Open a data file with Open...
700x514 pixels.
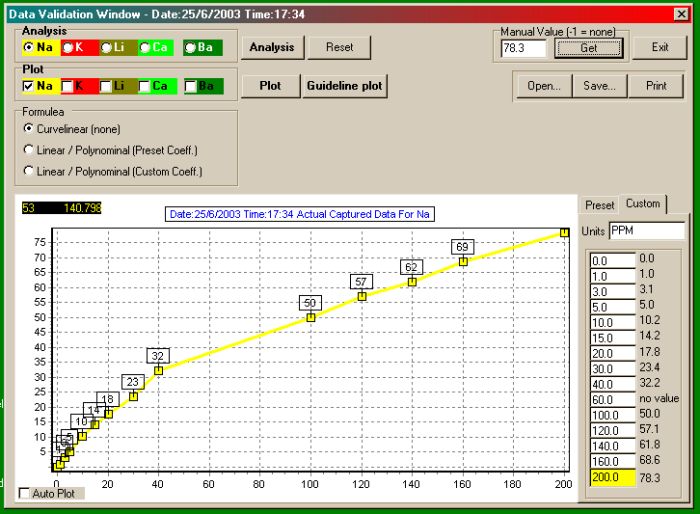point(544,86)
